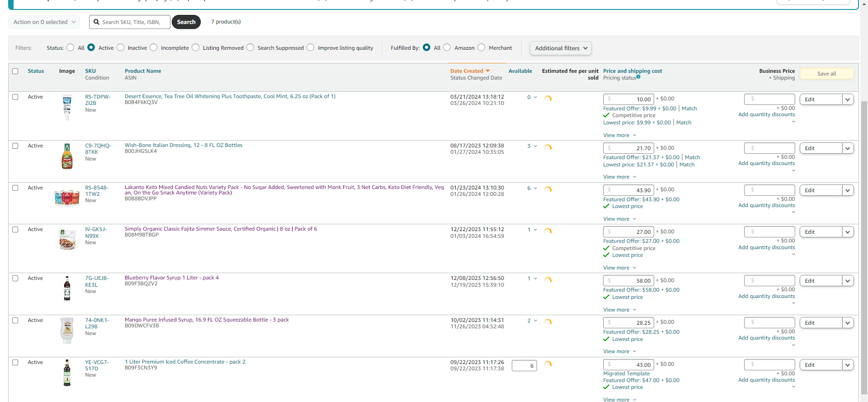This screenshot has width=868, height=402.
Task: Open Edit dropdown arrow for Wish-Bone Dressing
Action: coord(848,148)
